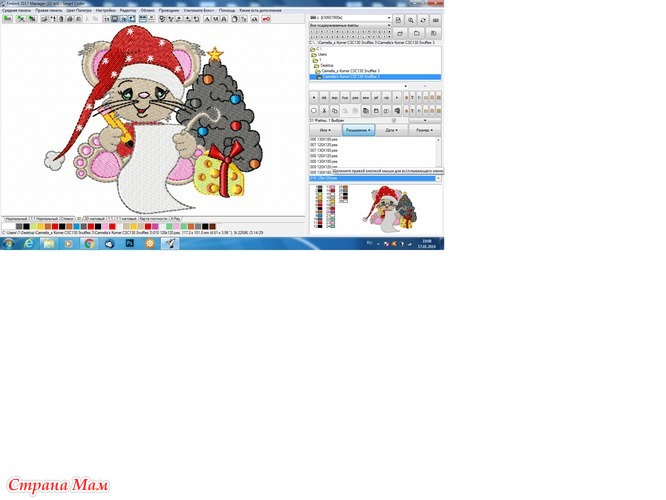Open Google Chrome from the taskbar
This screenshot has width=666, height=500.
coord(89,243)
